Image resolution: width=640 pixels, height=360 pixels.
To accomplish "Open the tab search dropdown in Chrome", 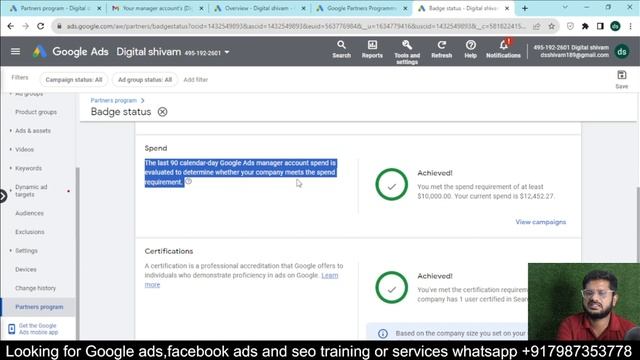I will 565,8.
